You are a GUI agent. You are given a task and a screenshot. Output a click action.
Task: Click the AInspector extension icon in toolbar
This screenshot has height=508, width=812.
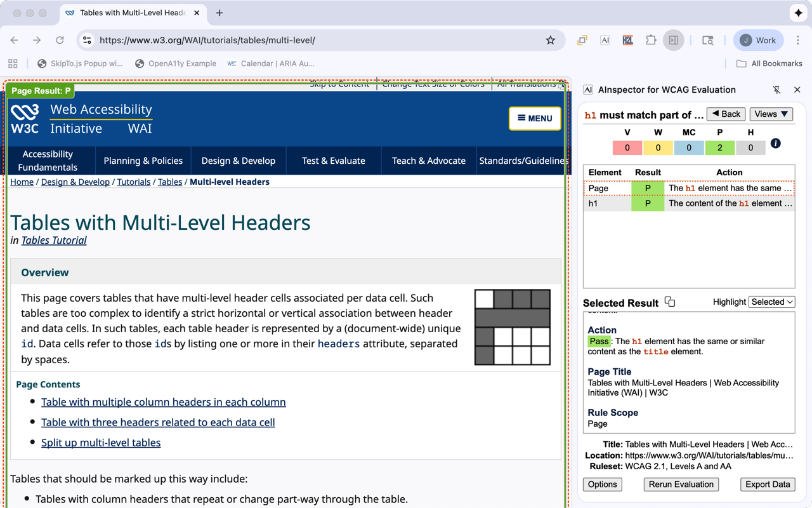click(605, 40)
